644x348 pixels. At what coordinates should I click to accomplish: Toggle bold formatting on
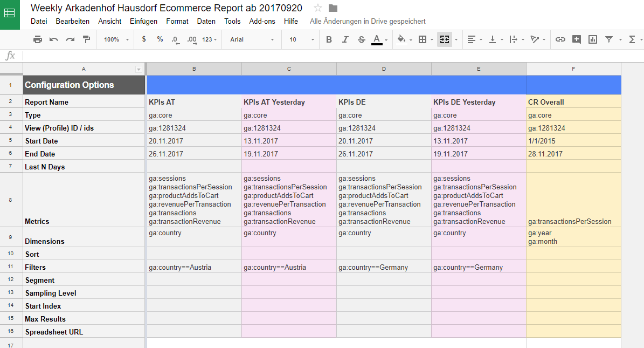329,39
